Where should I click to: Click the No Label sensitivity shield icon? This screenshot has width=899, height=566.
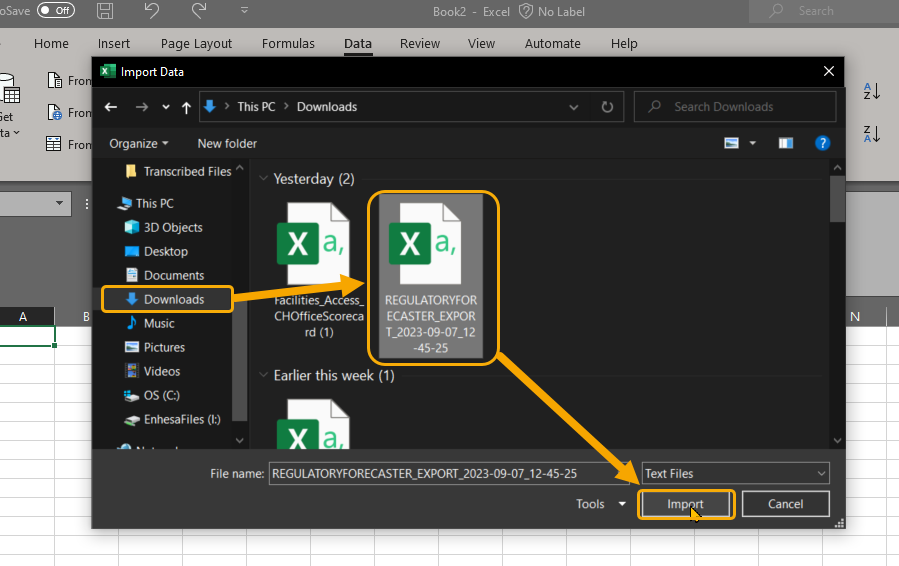coord(525,11)
